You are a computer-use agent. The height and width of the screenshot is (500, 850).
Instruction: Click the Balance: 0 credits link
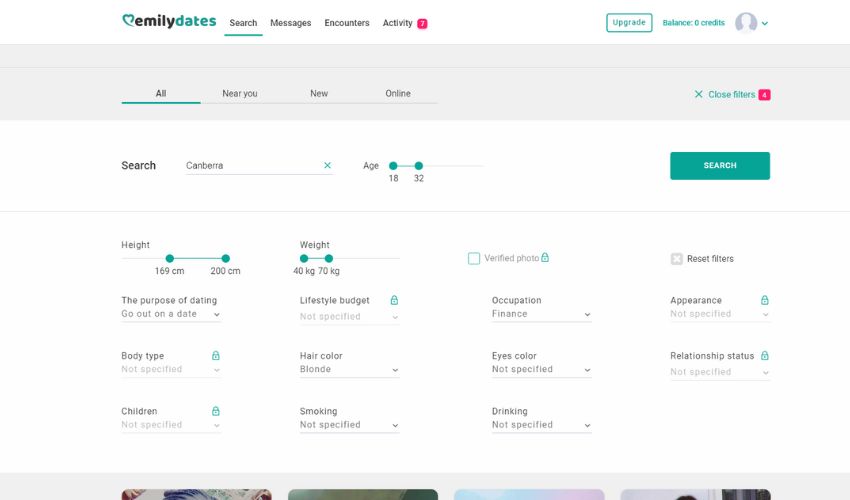693,23
